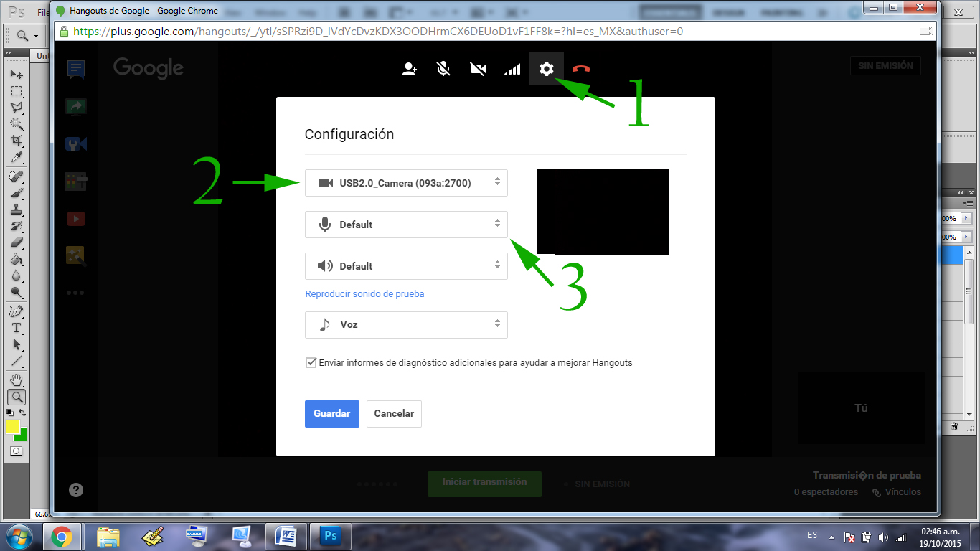Viewport: 980px width, 551px height.
Task: Click the Guardar button
Action: point(332,414)
